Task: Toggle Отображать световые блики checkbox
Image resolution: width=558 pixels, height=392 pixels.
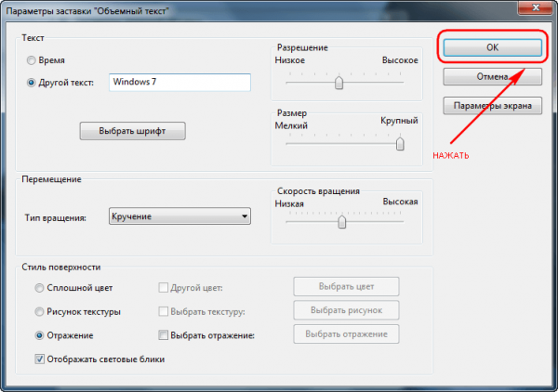Action: tap(39, 359)
